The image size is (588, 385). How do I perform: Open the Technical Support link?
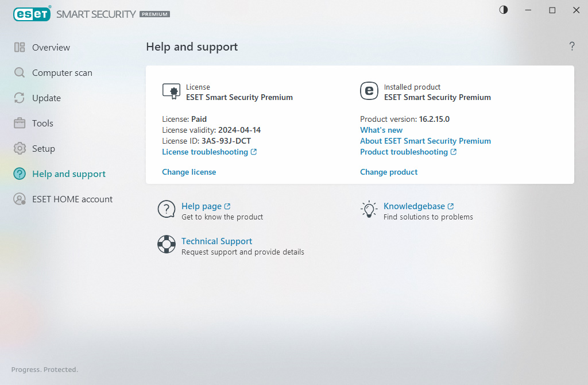tap(216, 241)
